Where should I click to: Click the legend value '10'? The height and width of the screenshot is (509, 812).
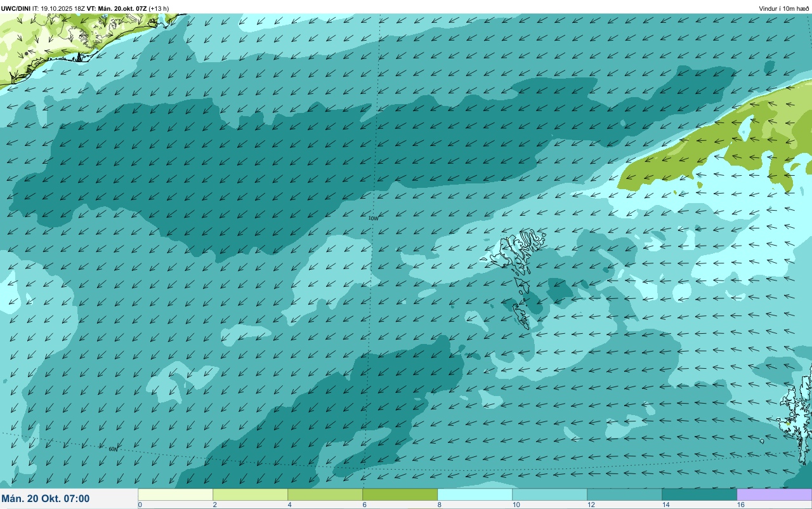pos(516,505)
